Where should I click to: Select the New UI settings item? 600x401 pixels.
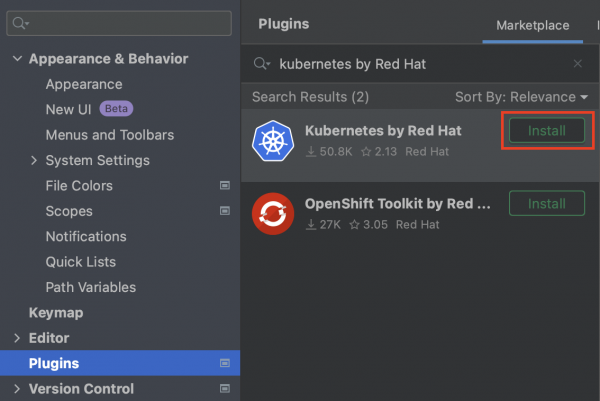pyautogui.click(x=72, y=109)
